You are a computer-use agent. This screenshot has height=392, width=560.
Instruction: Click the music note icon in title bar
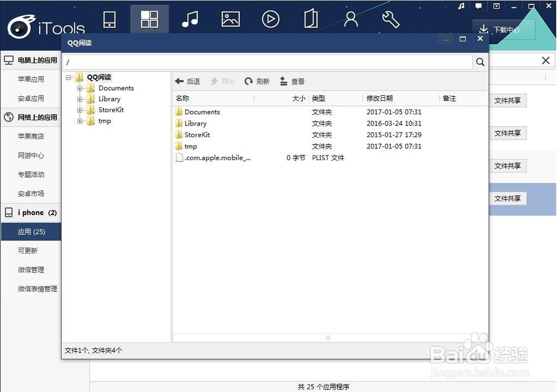(461, 6)
